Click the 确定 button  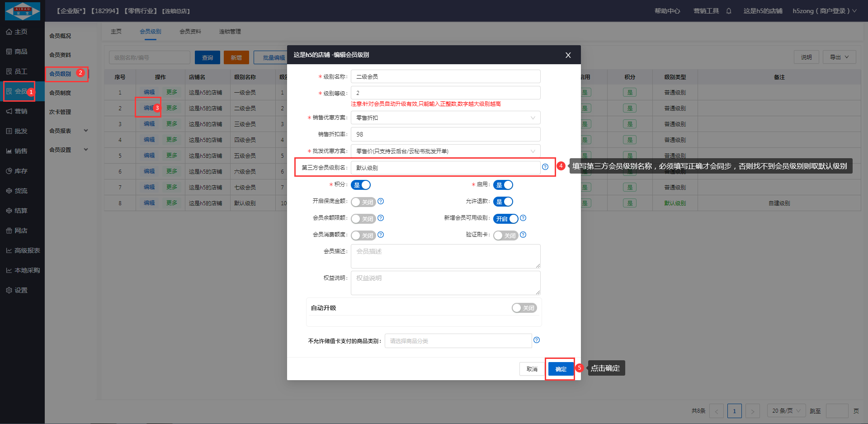[561, 369]
